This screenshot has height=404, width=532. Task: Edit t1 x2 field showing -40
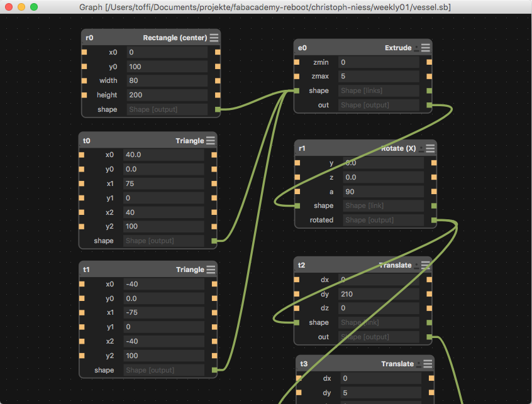[x=164, y=341]
